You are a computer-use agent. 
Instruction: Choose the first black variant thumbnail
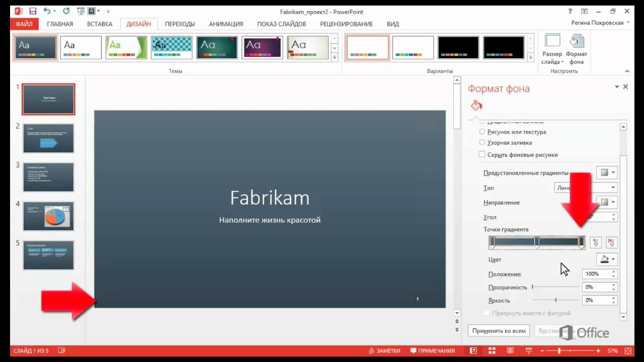pos(458,48)
